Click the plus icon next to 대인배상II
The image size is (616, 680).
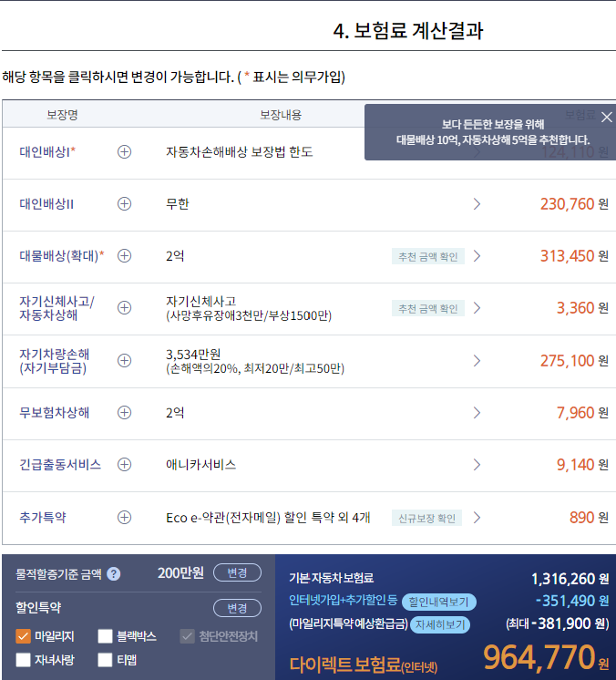click(125, 204)
